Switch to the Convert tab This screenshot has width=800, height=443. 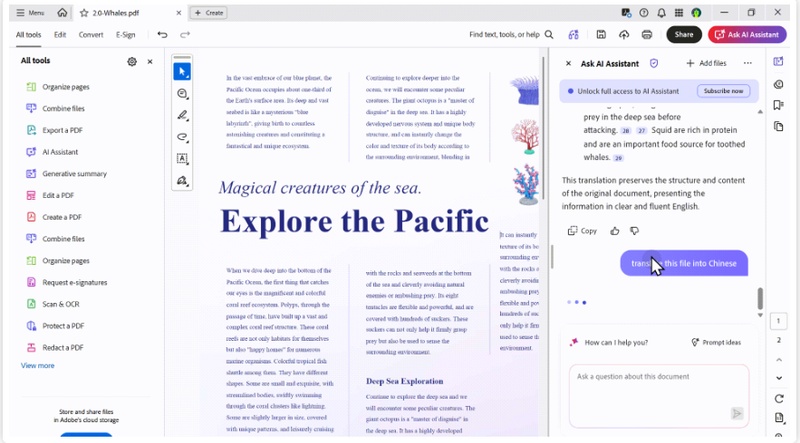pos(91,35)
